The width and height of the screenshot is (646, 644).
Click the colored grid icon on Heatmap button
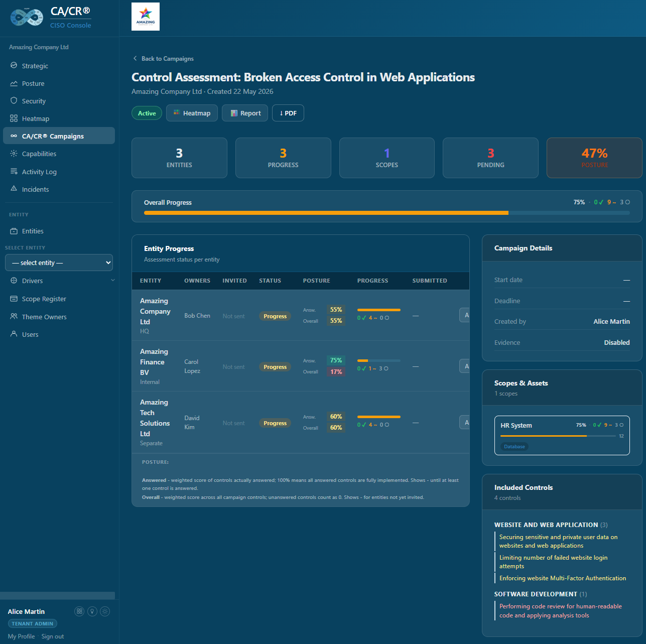coord(177,113)
